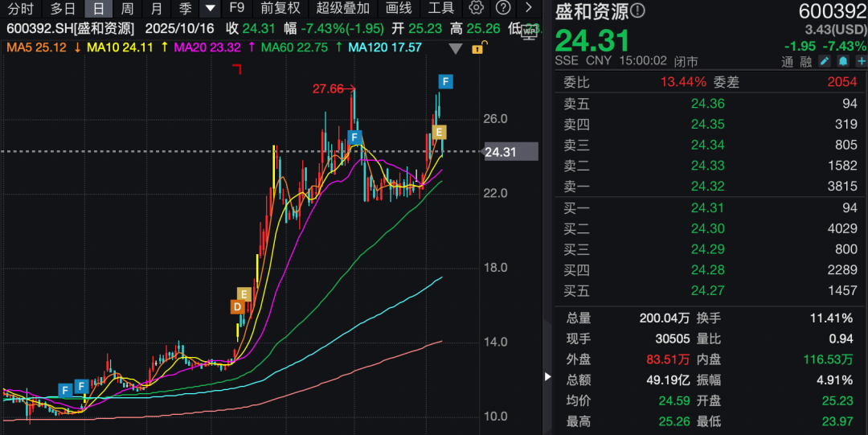Click the 委差 2054 value
Screen dimensions: 868x435
[x=842, y=82]
